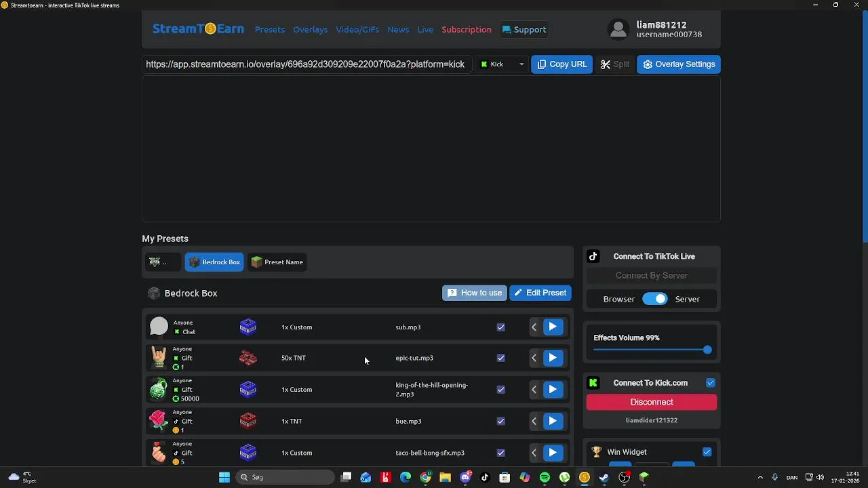The image size is (868, 488).
Task: Click the bedrock icon next to Bedrock Box heading
Action: click(154, 293)
